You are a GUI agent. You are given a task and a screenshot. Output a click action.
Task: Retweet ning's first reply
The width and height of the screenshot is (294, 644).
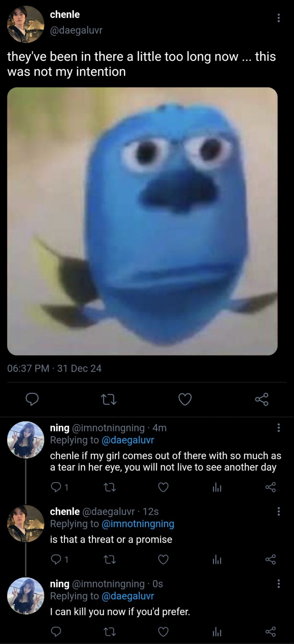109,487
